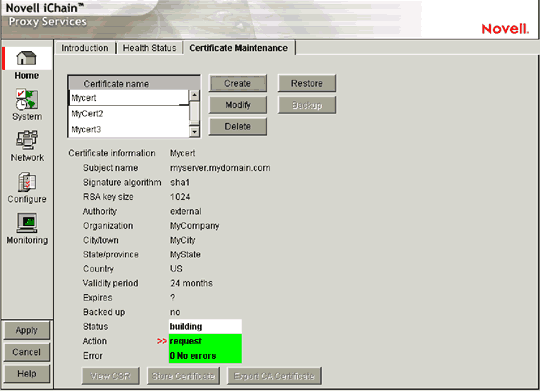Open the Monitoring screen icon

pyautogui.click(x=27, y=223)
